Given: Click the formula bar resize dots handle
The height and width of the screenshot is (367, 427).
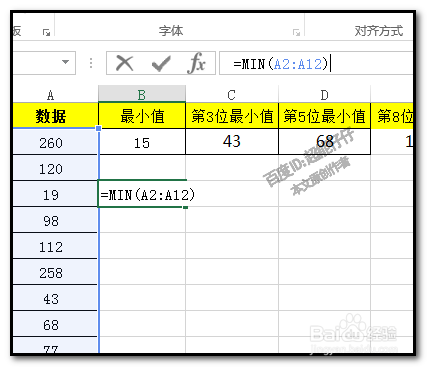Looking at the screenshot, I should 91,63.
